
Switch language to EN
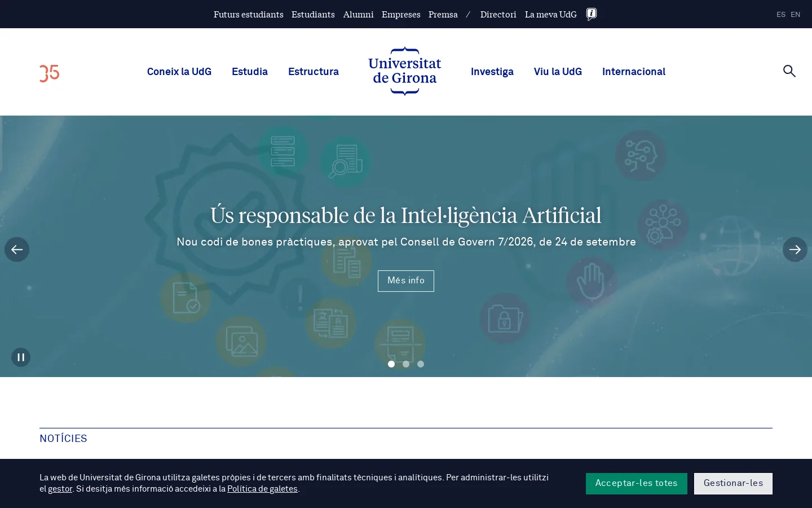point(796,15)
